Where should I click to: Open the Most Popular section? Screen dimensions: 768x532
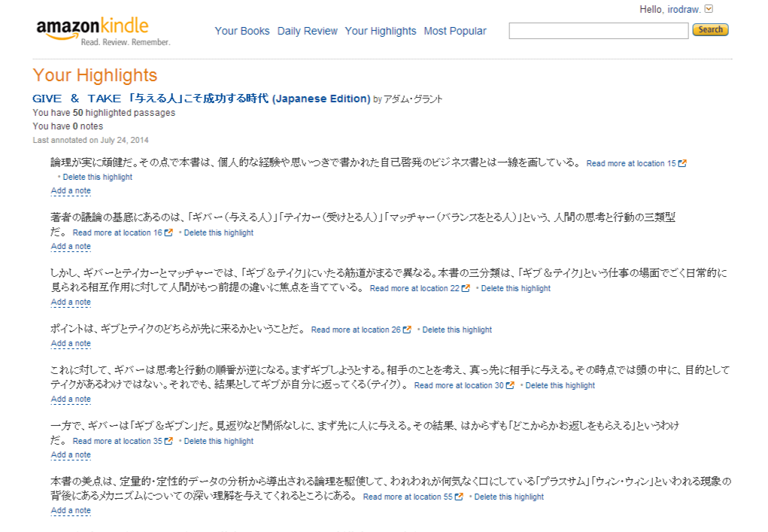[x=454, y=31]
